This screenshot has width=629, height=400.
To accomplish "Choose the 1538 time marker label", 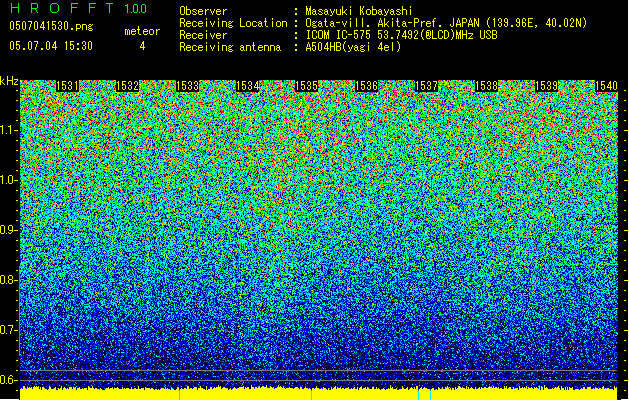I will click(x=486, y=86).
